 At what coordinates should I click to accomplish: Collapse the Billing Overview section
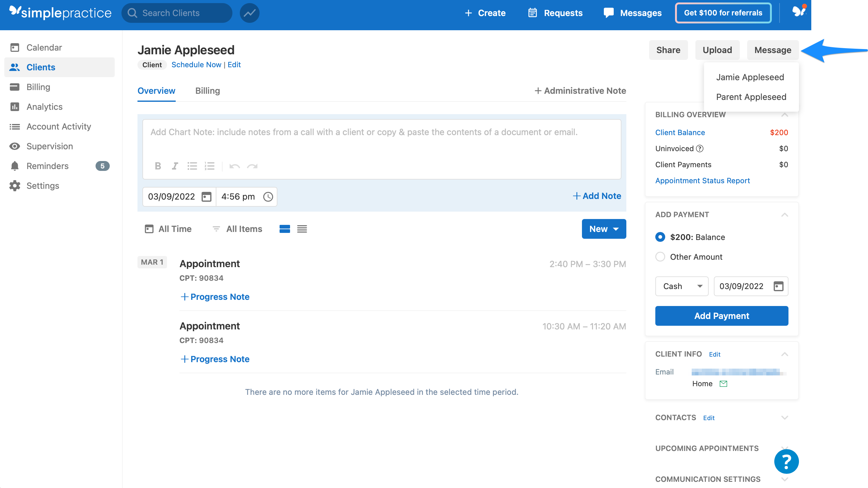click(x=784, y=115)
